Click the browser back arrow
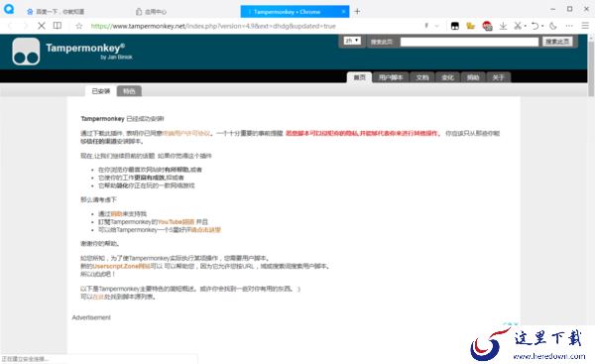Viewport: 595px width, 364px height. coord(10,26)
